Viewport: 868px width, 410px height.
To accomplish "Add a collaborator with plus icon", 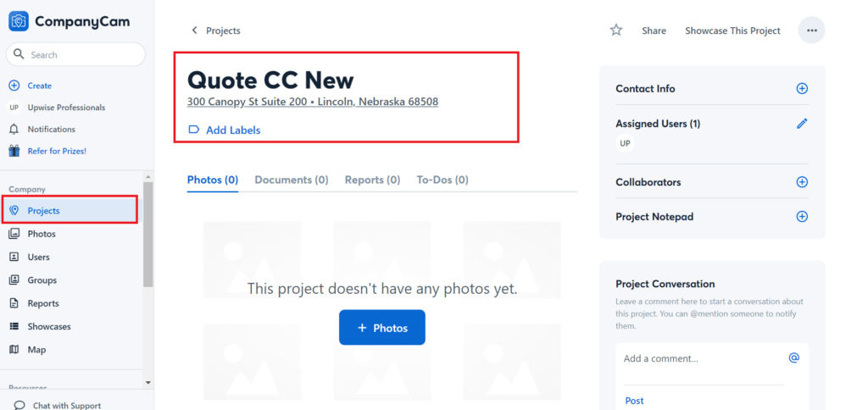I will tap(802, 182).
